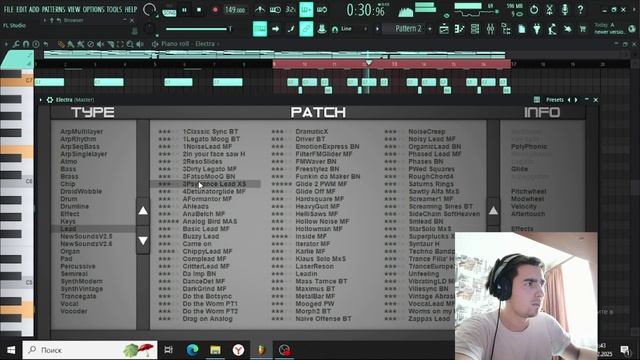
Task: Click the playhead marker on piano roll timeline
Action: click(369, 63)
